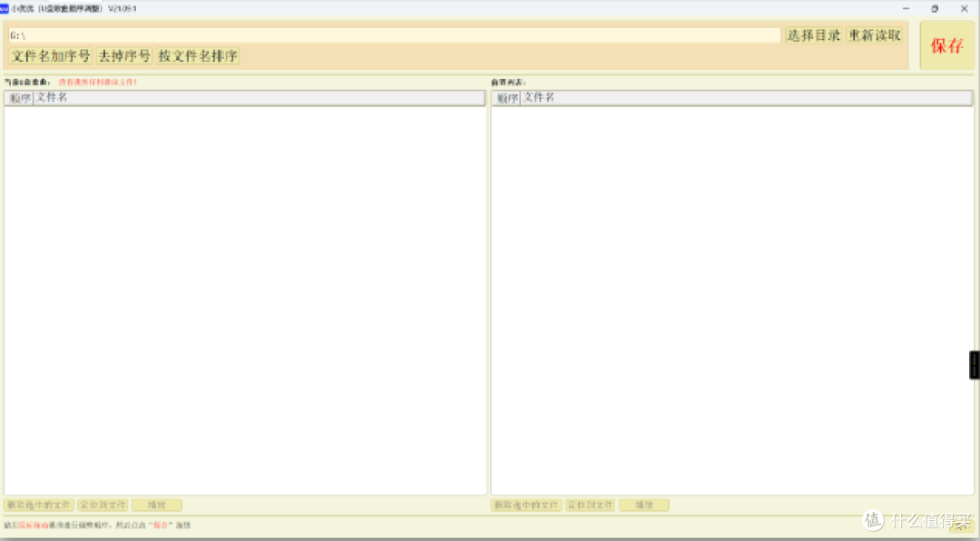
Task: Click the red 保存 save button
Action: (x=946, y=45)
